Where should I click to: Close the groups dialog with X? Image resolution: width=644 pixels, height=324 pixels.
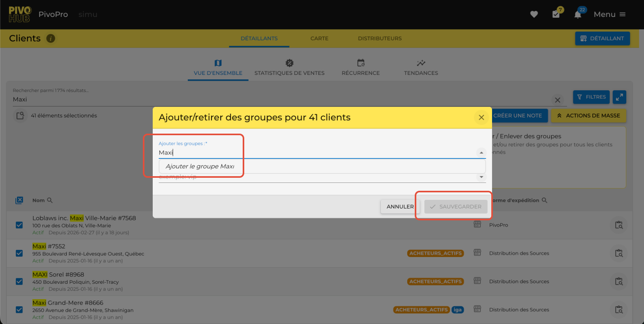pos(481,117)
